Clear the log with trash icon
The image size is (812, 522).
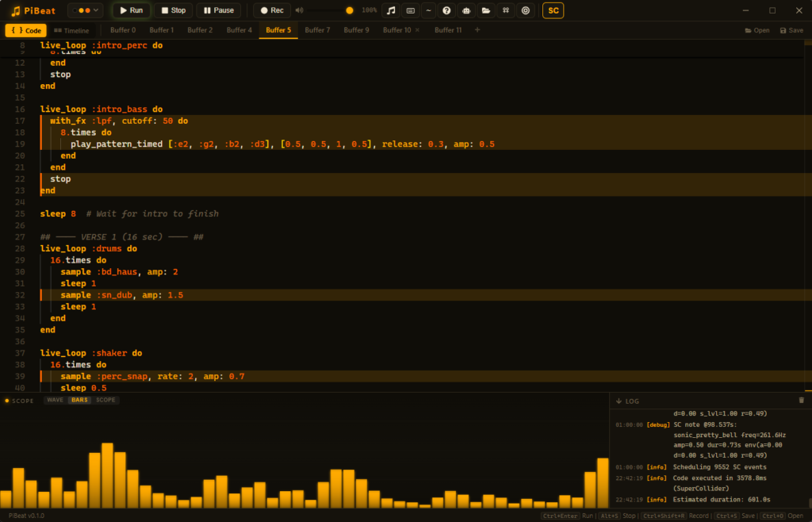(801, 401)
